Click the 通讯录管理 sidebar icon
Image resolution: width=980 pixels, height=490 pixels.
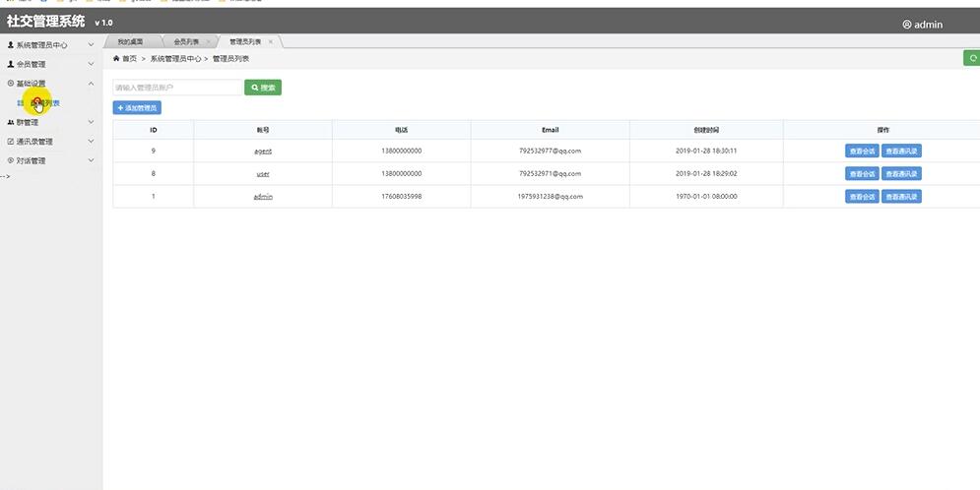click(x=11, y=142)
